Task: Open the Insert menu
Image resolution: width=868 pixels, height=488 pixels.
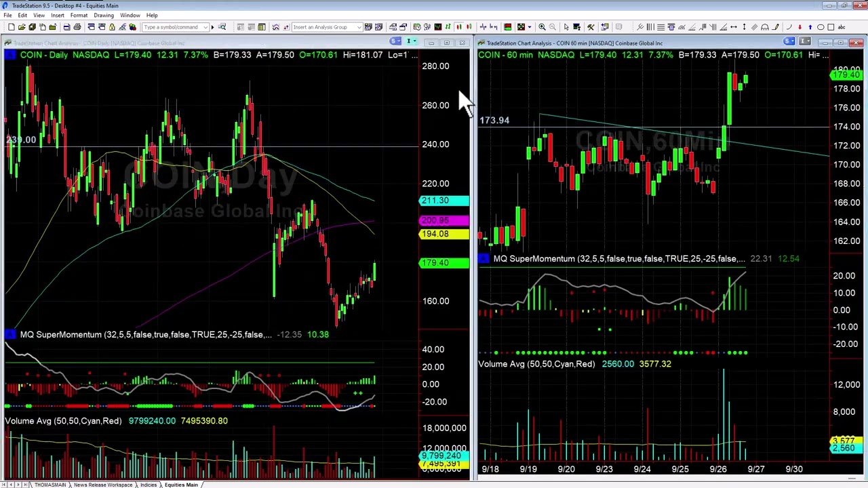Action: click(58, 15)
